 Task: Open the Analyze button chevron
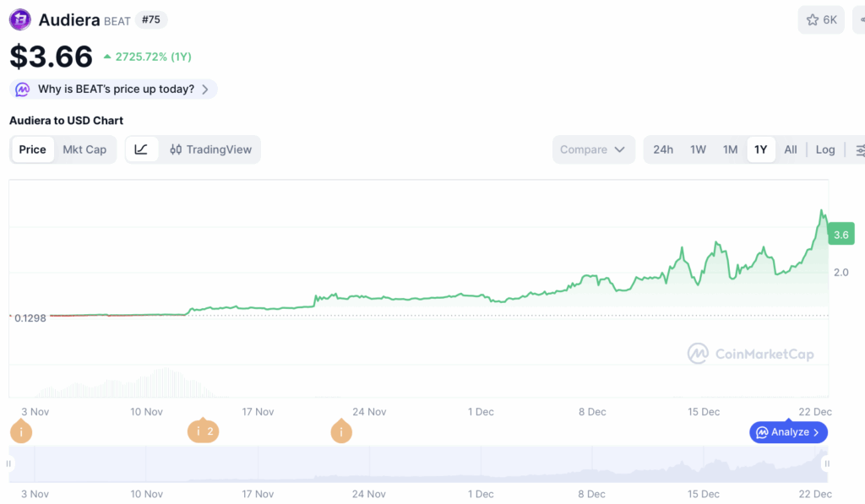[817, 432]
